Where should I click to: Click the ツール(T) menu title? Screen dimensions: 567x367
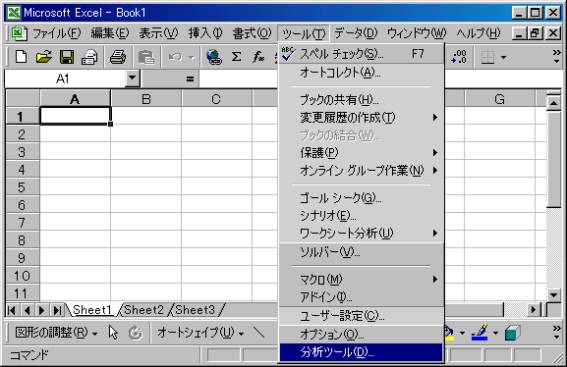pos(303,34)
